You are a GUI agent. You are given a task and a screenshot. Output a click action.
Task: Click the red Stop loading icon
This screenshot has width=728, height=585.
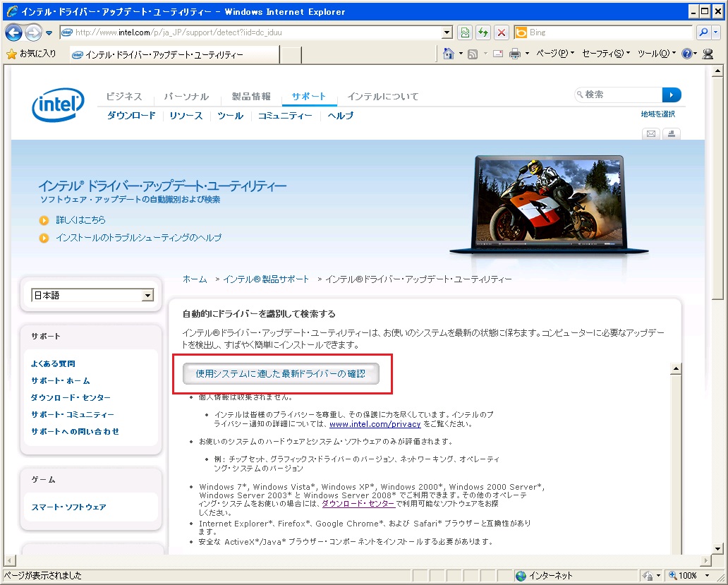point(502,32)
